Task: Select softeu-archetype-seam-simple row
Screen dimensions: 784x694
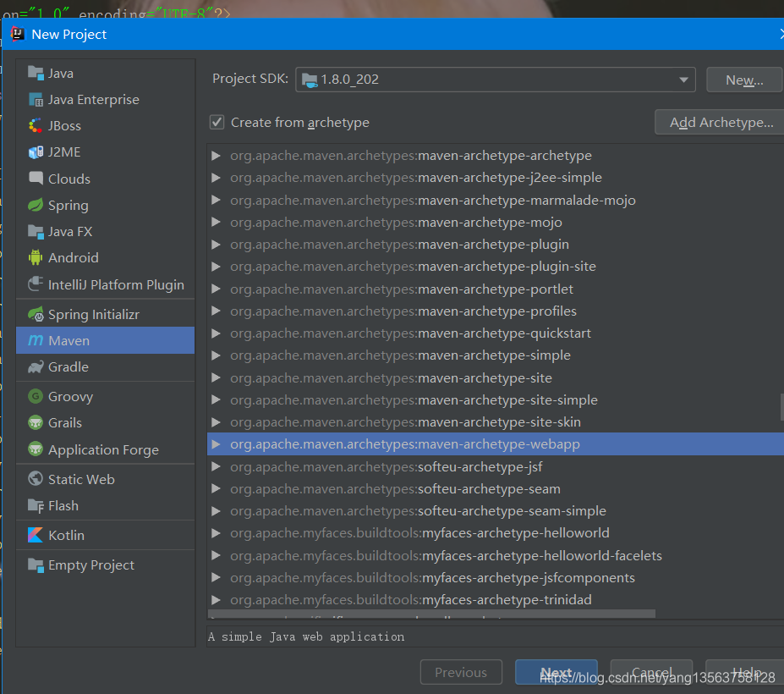Action: (496, 511)
